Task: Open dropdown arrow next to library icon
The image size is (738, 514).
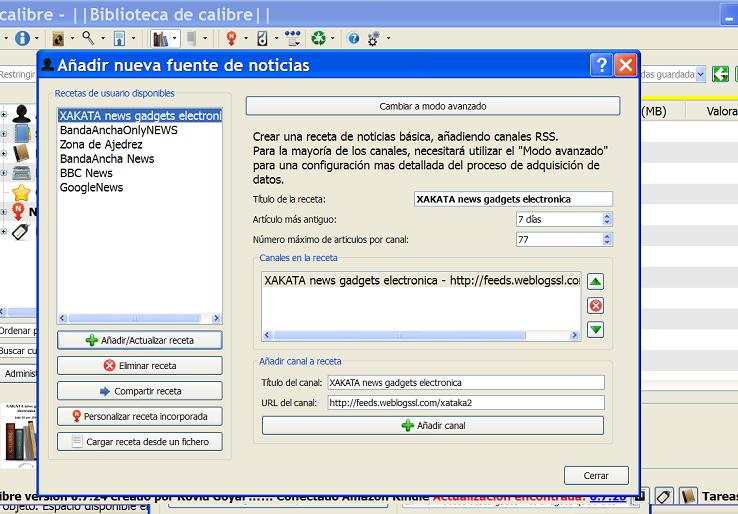Action: (175, 39)
